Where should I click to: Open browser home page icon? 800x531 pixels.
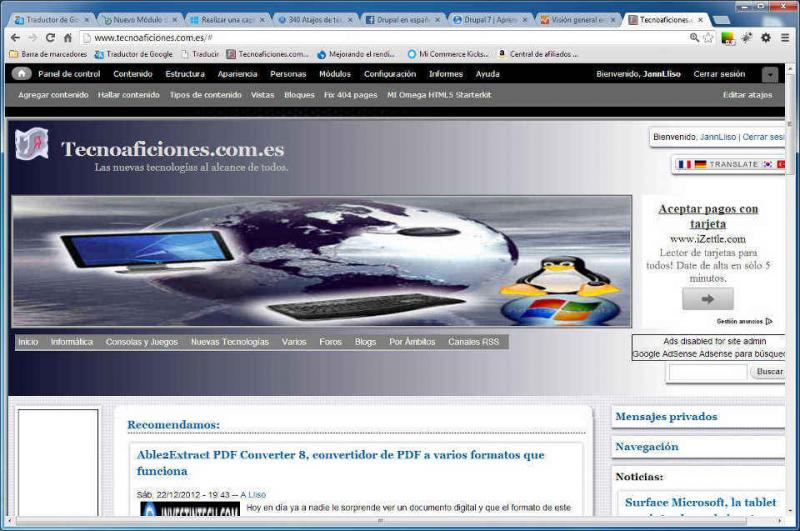click(67, 38)
